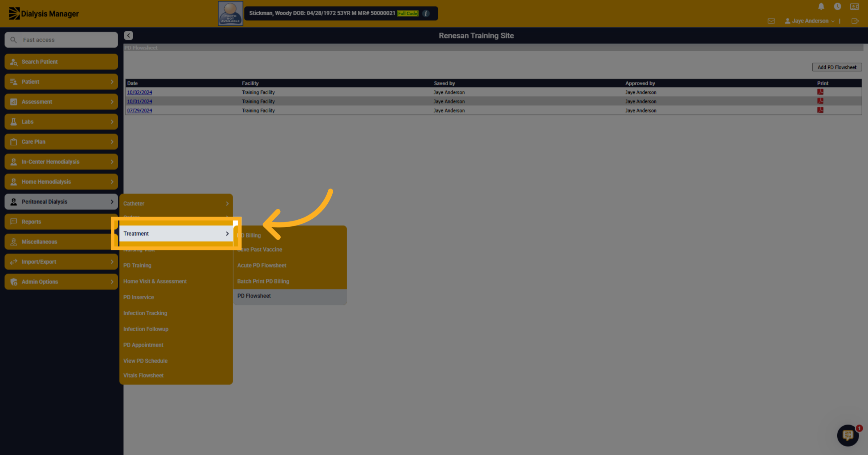Select Vitals Flowsheet menu item
This screenshot has width=868, height=455.
point(176,375)
